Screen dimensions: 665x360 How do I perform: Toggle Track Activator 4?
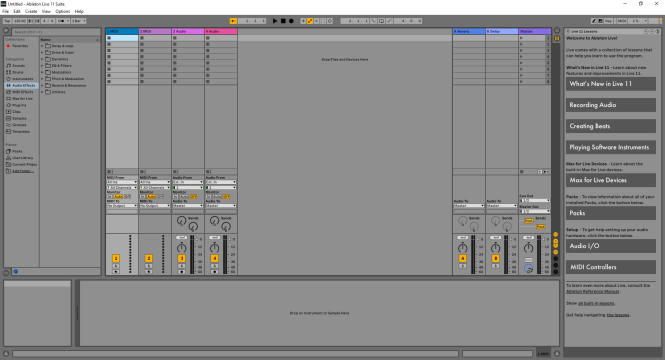(x=215, y=258)
